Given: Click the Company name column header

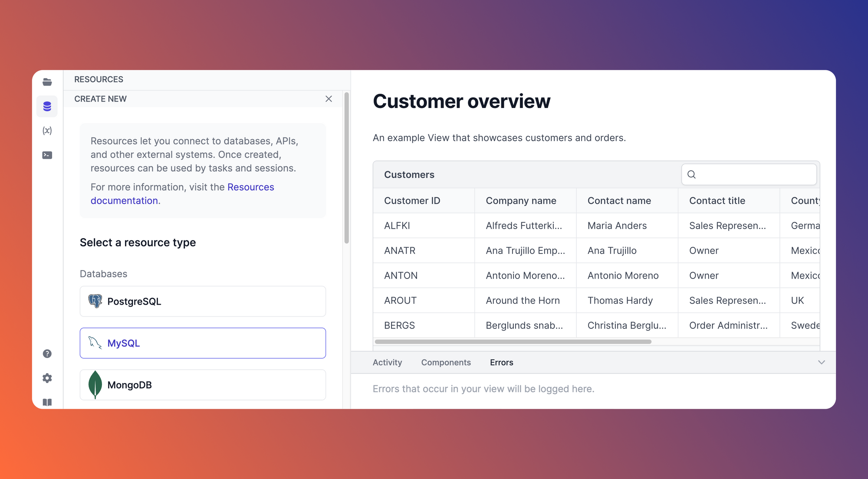Looking at the screenshot, I should [x=526, y=200].
